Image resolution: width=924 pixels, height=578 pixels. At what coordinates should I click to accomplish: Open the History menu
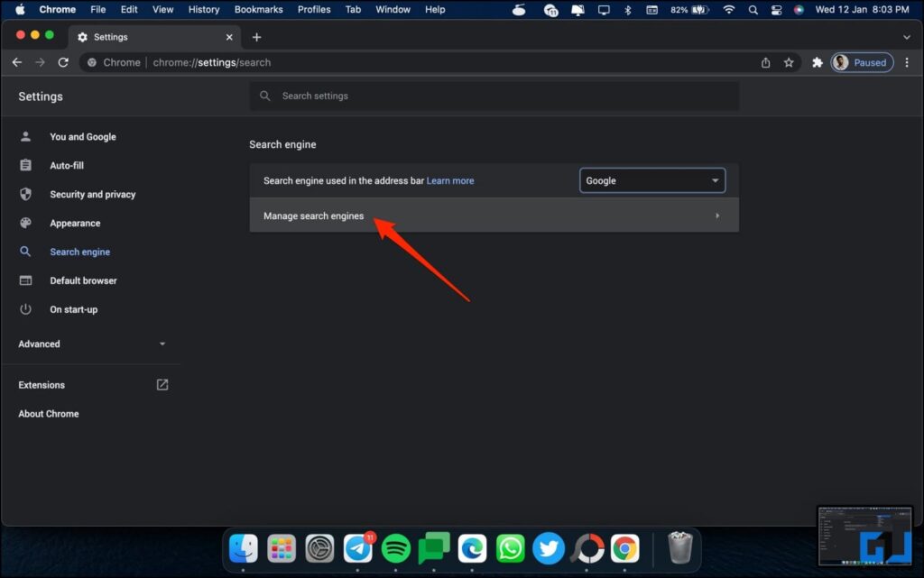[x=204, y=9]
